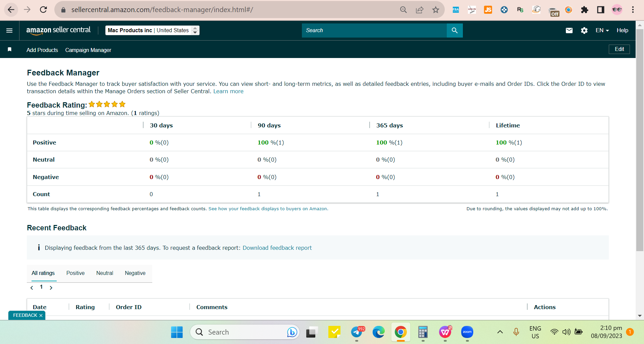
Task: Click the Order ID column header
Action: click(x=129, y=307)
